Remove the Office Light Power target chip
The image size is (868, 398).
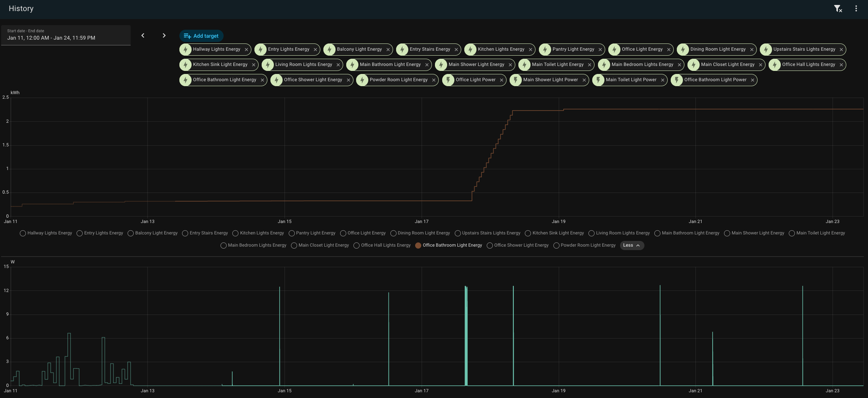tap(502, 80)
